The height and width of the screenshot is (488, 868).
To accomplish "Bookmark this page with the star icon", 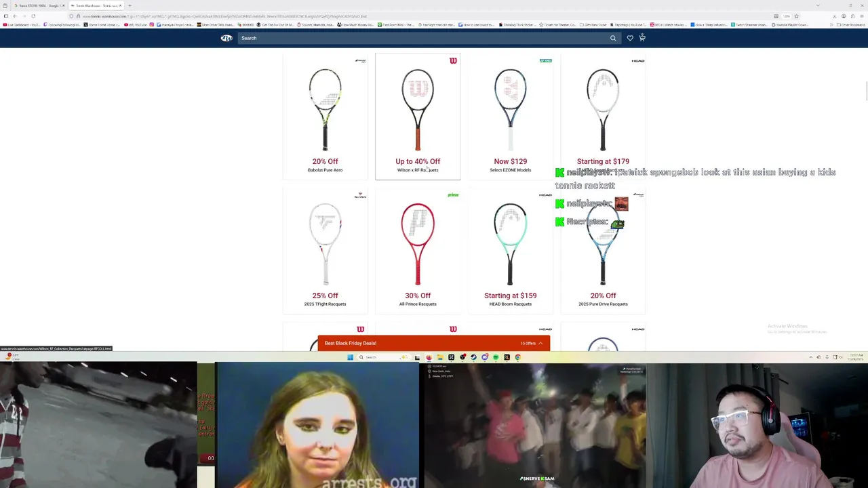I will pos(797,16).
